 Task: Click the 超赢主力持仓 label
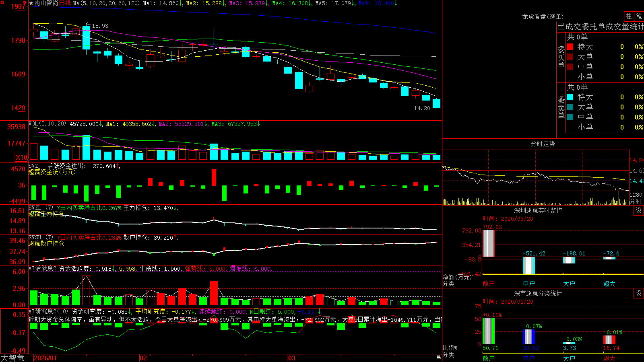pos(46,214)
